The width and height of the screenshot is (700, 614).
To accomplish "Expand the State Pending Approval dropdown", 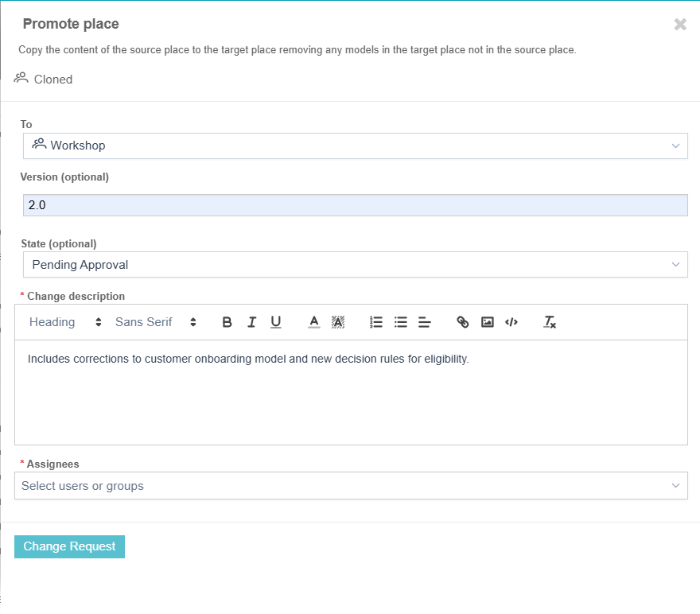I will (355, 265).
